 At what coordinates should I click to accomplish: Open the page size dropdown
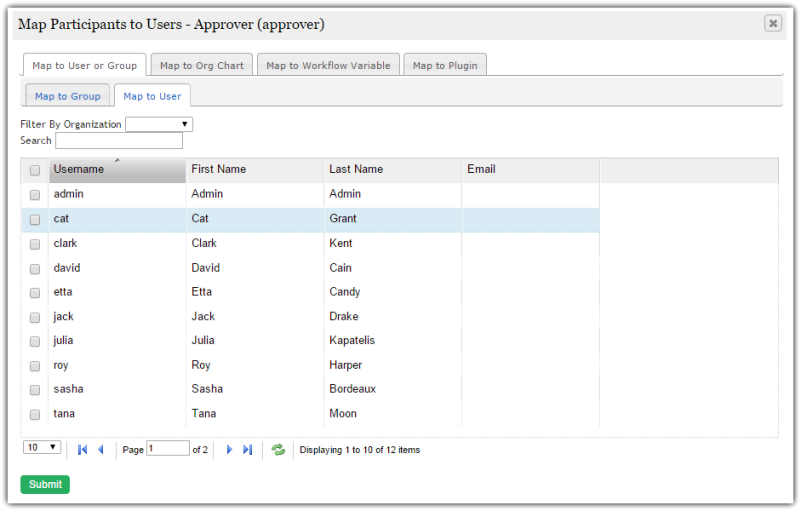click(42, 447)
